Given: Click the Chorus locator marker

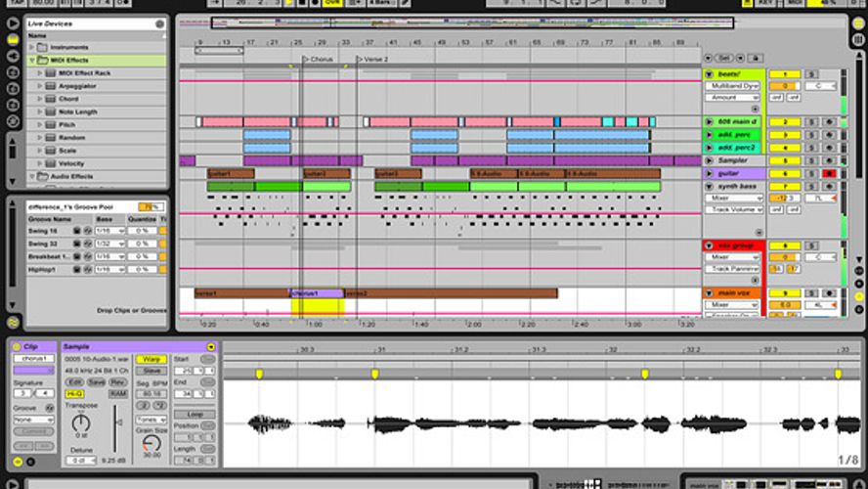Looking at the screenshot, I should pyautogui.click(x=319, y=60).
